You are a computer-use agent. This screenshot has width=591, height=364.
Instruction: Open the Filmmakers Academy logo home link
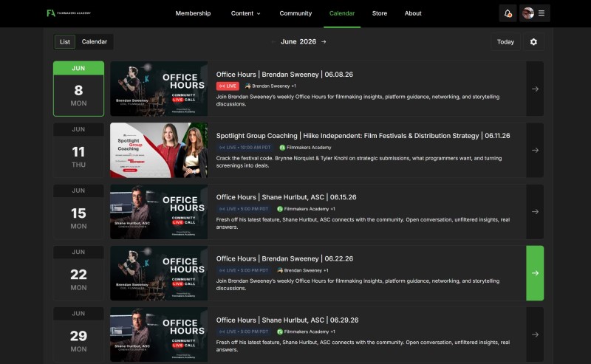pos(69,13)
